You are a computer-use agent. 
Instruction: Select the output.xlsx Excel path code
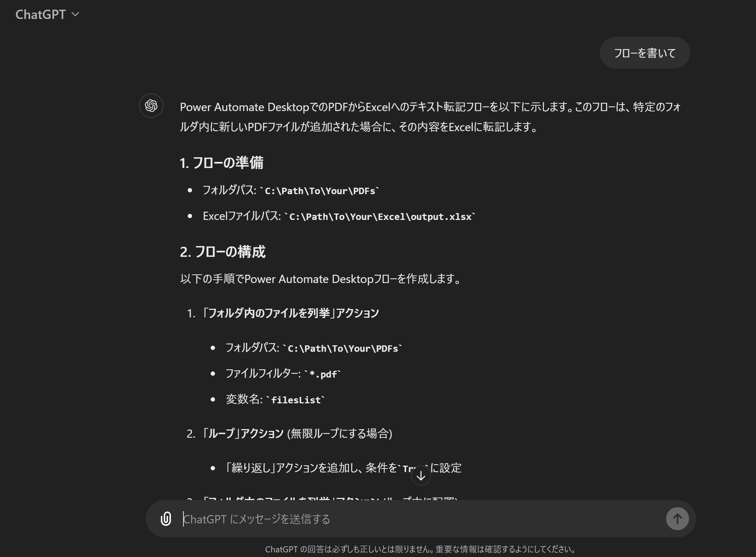click(x=381, y=216)
